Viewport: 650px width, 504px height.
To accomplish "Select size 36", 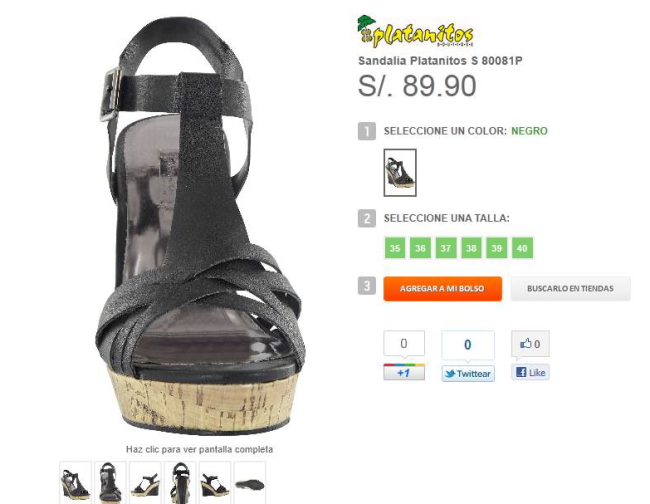I will [x=420, y=248].
